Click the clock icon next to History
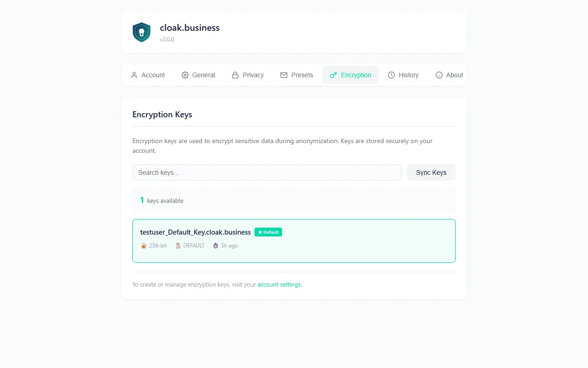Screen dimensions: 588x368 coord(391,75)
